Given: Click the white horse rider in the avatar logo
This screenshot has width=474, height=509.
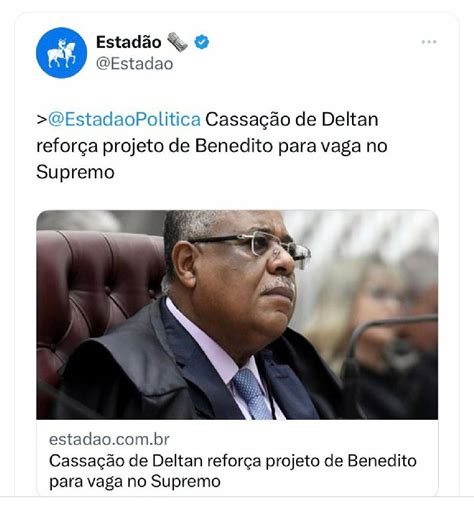Looking at the screenshot, I should pyautogui.click(x=62, y=53).
